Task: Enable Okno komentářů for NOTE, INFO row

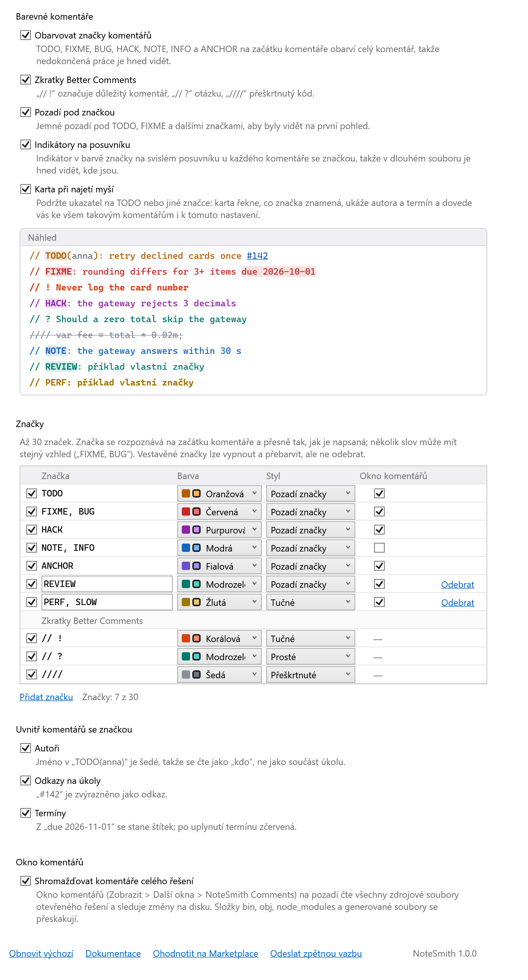Action: click(x=379, y=548)
